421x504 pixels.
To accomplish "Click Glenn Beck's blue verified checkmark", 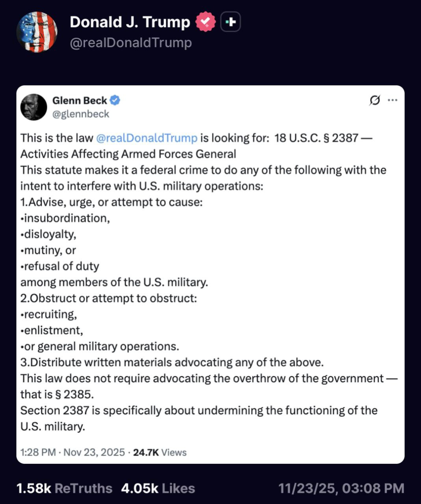I will tap(115, 100).
